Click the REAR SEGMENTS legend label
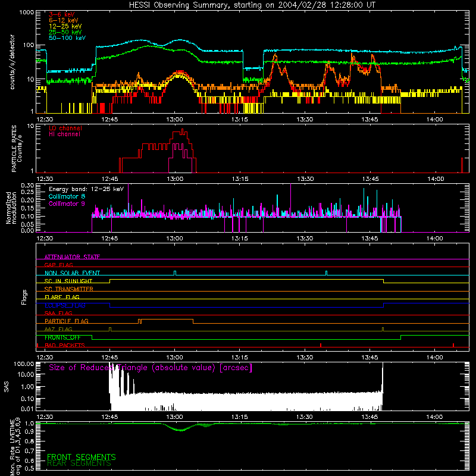The height and width of the screenshot is (476, 476). click(x=79, y=464)
